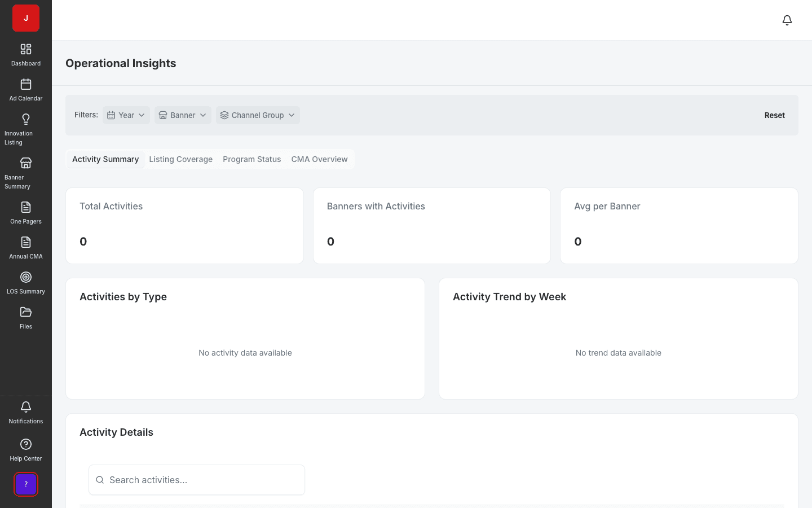Click 'No activity data available' text

coord(245,353)
